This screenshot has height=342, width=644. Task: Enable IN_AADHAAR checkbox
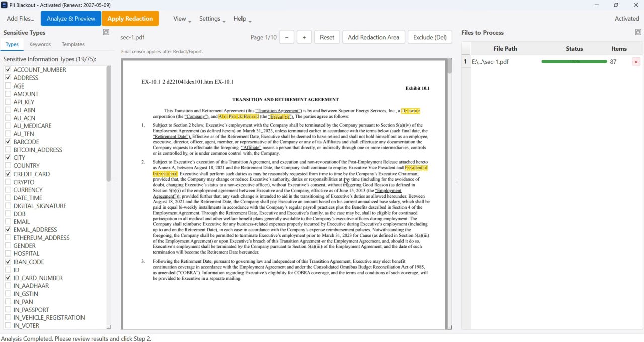[x=8, y=286]
